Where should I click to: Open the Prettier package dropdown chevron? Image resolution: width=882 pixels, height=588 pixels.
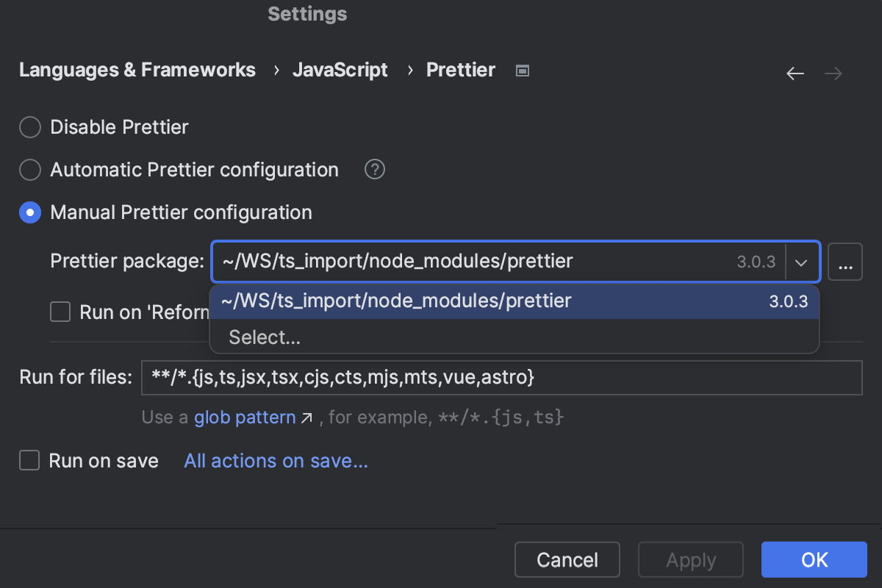tap(802, 261)
